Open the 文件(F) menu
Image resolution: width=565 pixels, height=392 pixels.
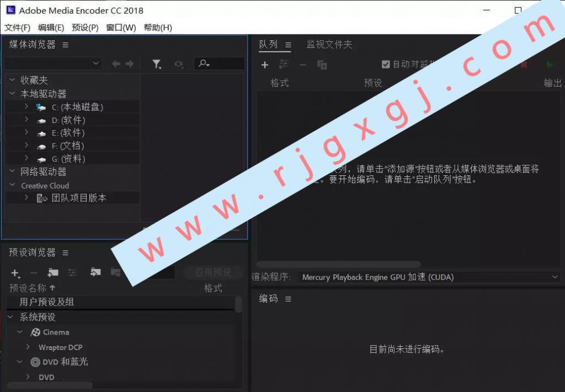coord(17,28)
